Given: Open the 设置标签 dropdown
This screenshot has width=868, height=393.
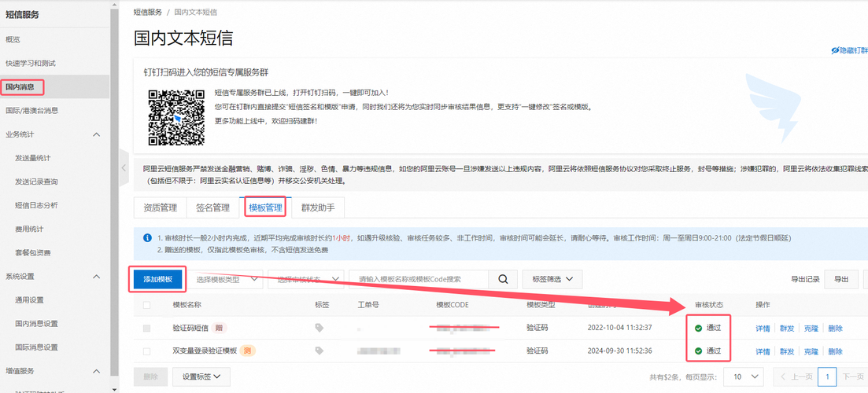Looking at the screenshot, I should tap(201, 377).
